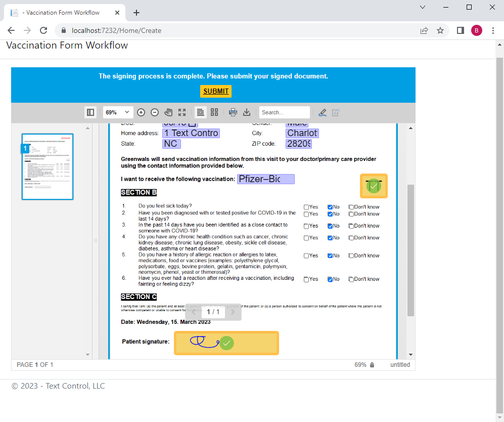Share this page icon in address bar

[x=424, y=30]
